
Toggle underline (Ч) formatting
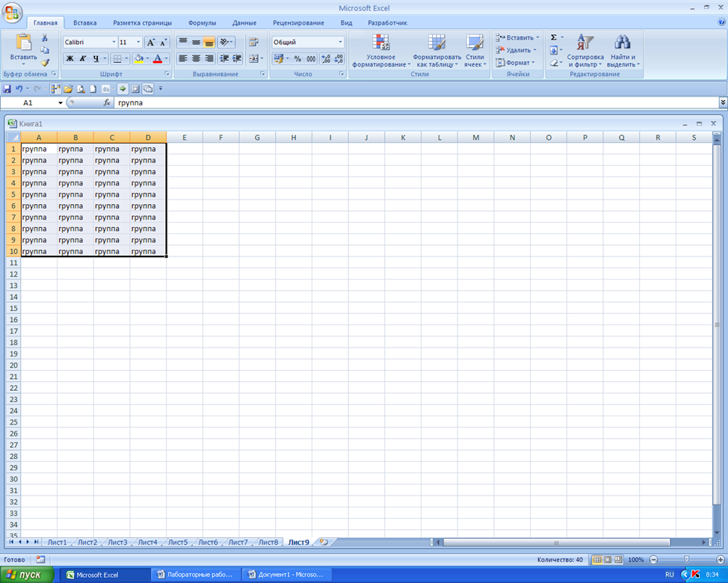(96, 58)
